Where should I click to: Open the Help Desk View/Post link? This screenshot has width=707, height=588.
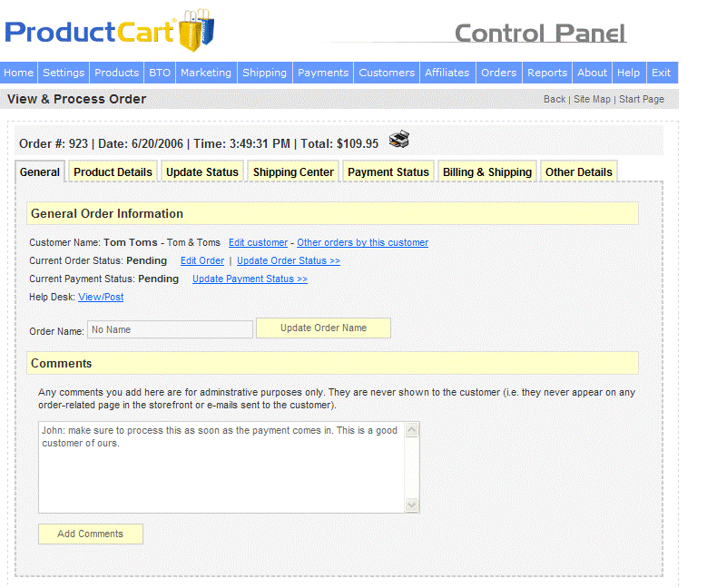(101, 297)
